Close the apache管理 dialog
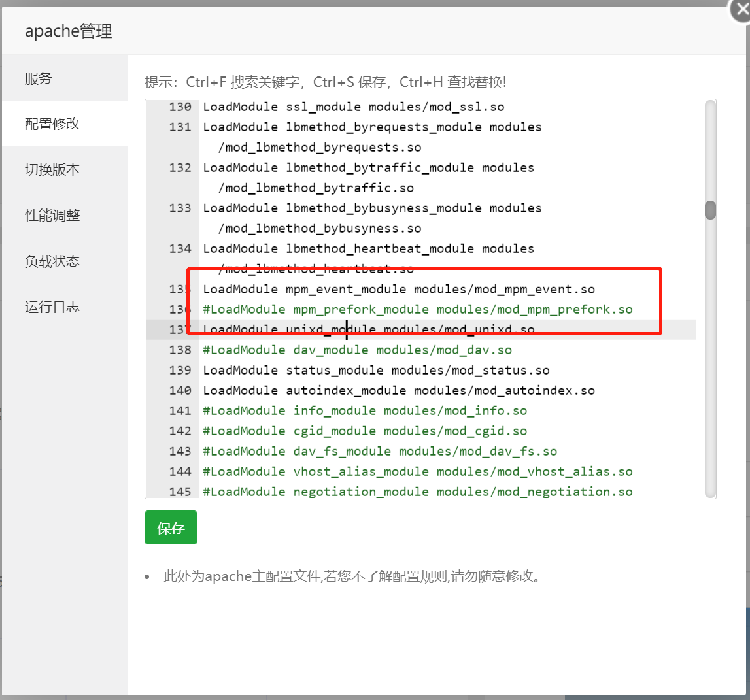 coord(741,10)
